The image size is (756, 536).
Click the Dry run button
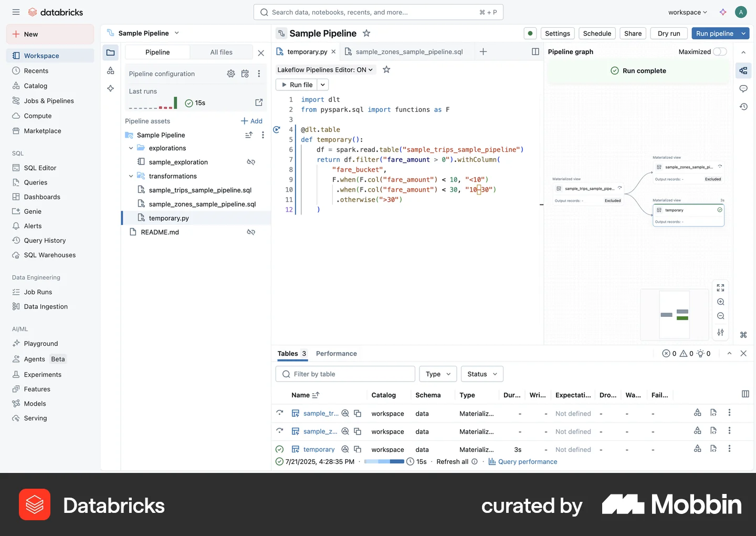coord(669,34)
